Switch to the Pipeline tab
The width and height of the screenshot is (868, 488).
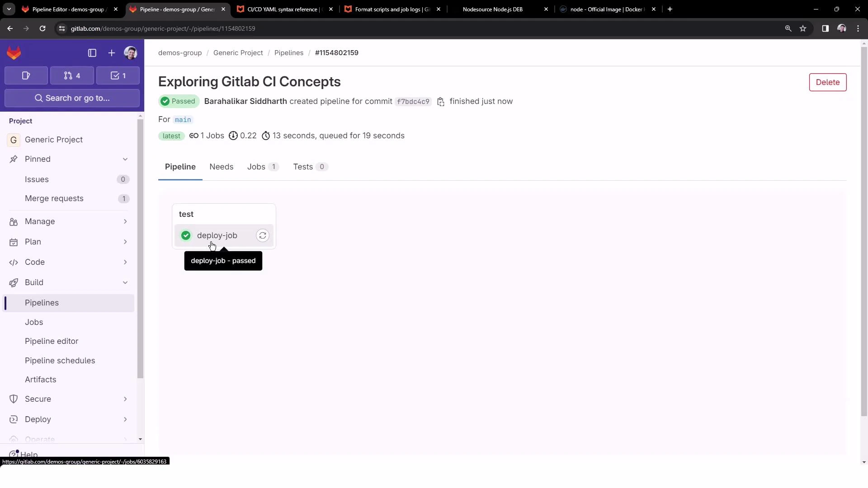point(180,167)
